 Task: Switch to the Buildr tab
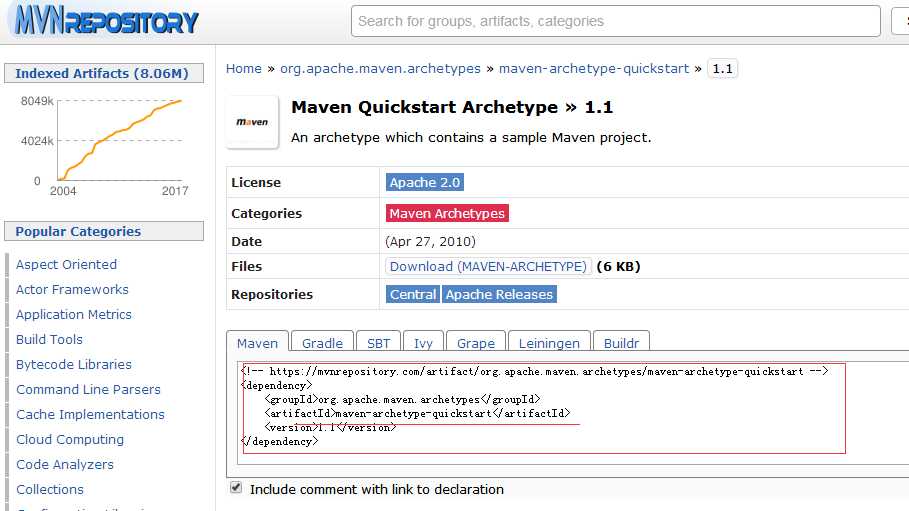(x=621, y=342)
